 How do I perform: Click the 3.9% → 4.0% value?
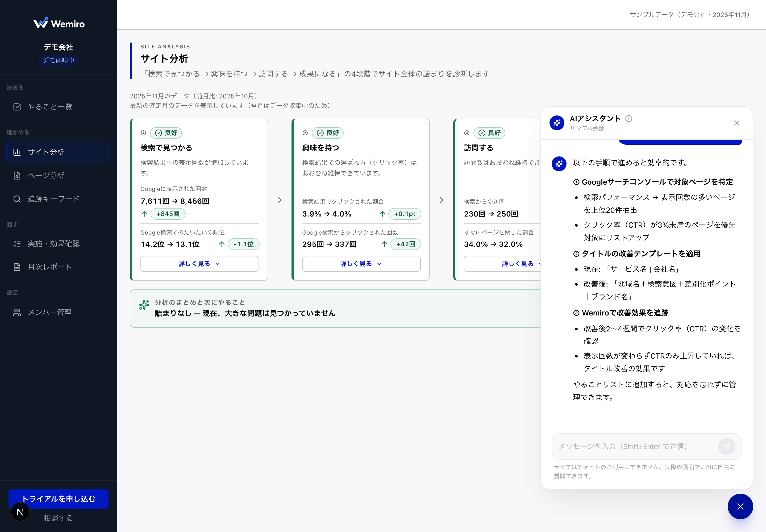tap(327, 214)
